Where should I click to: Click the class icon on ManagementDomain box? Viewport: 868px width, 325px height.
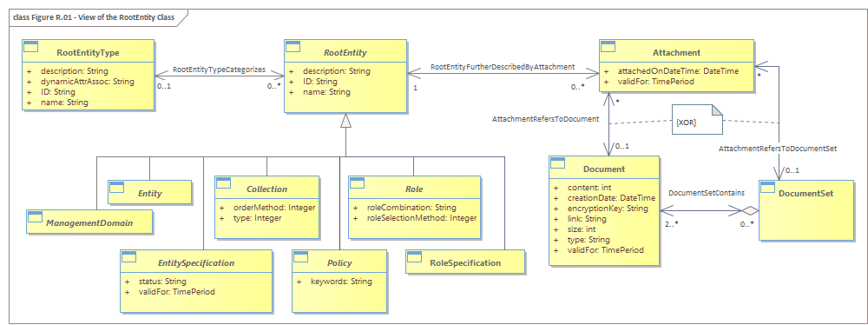tap(35, 217)
